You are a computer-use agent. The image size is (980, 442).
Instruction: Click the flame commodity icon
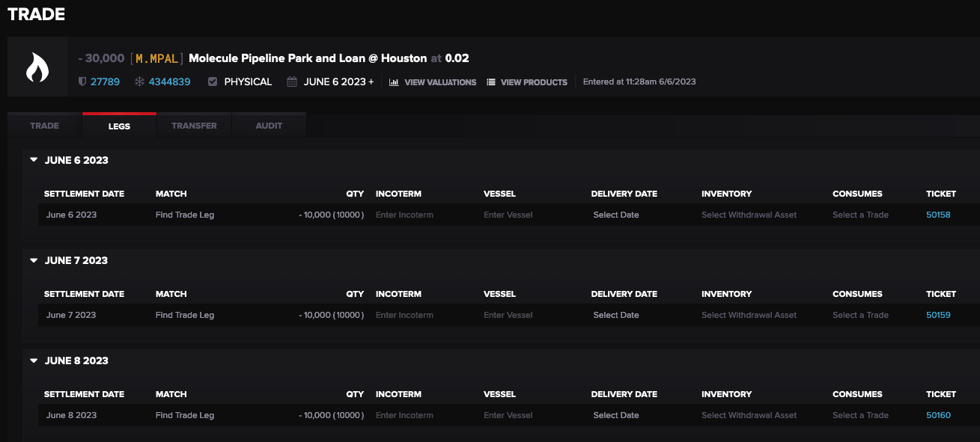coord(37,67)
